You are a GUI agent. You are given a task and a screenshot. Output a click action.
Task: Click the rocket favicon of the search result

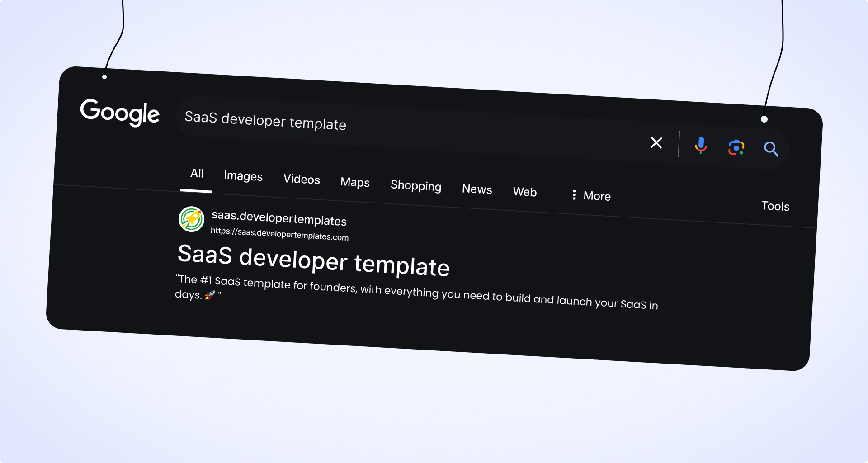191,219
